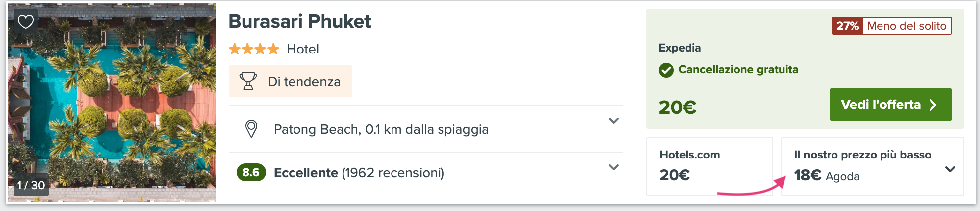The width and height of the screenshot is (980, 211).
Task: Click the Meno del solito label
Action: pyautogui.click(x=907, y=26)
